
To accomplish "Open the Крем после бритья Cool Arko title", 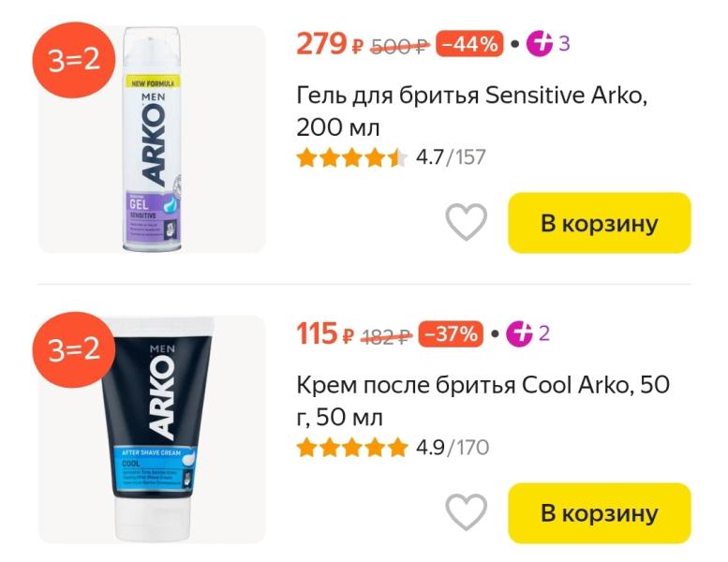I will pyautogui.click(x=483, y=400).
